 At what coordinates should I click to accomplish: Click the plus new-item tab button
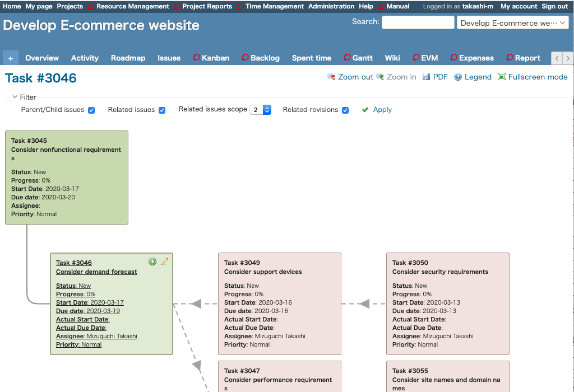point(11,58)
